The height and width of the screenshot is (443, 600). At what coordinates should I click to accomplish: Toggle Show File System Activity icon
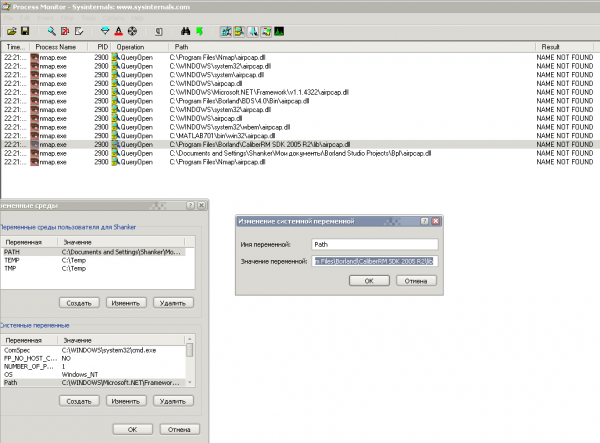click(240, 31)
